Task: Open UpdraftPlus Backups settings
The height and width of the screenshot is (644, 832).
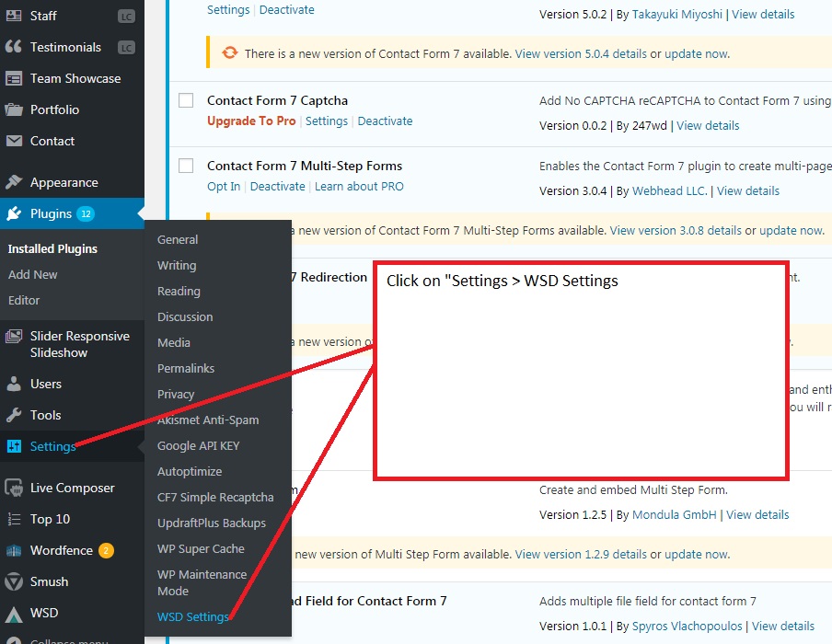Action: 211,523
